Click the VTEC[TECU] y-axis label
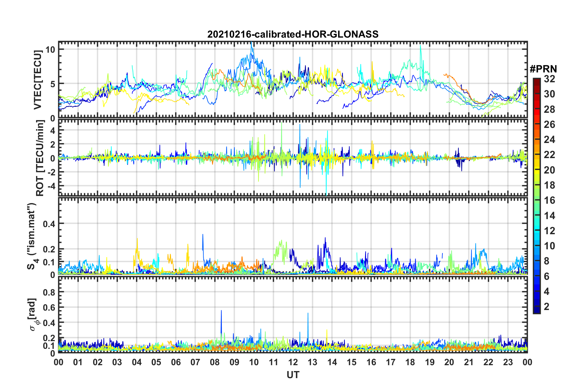Image resolution: width=586 pixels, height=392 pixels. tap(38, 80)
